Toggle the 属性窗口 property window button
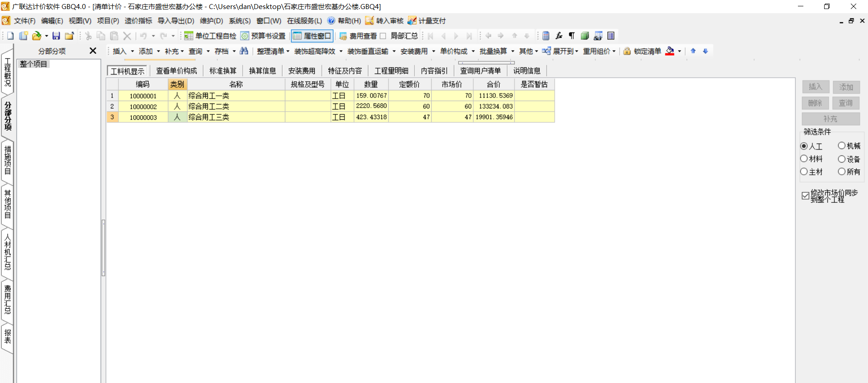 coord(312,36)
